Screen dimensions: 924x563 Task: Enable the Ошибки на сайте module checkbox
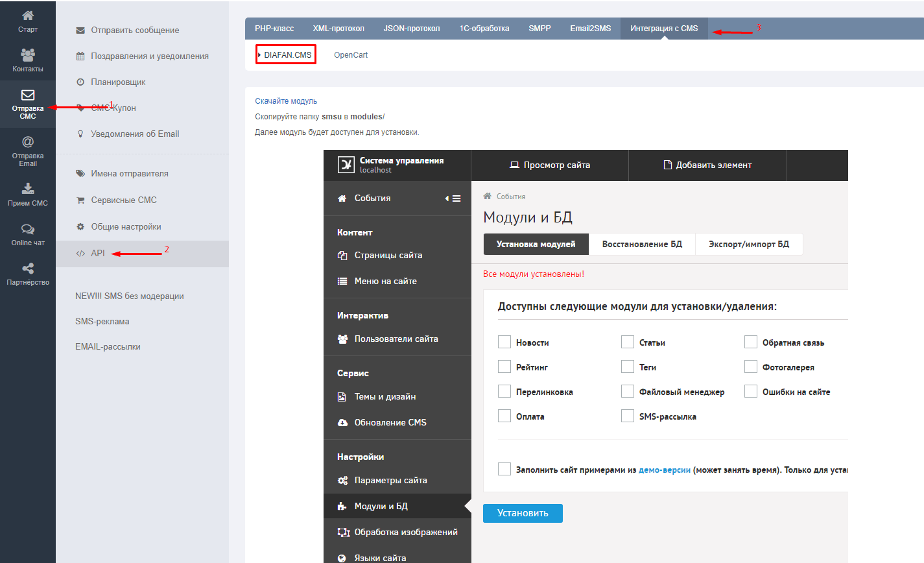coord(751,391)
